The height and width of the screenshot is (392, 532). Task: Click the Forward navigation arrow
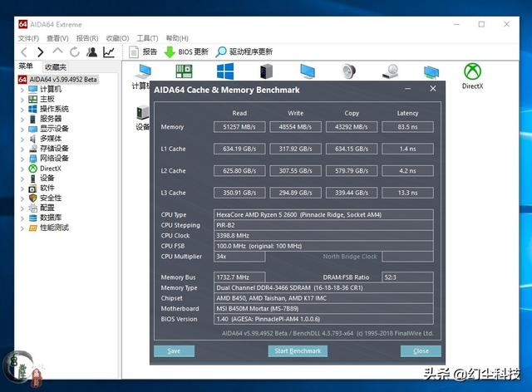[41, 51]
